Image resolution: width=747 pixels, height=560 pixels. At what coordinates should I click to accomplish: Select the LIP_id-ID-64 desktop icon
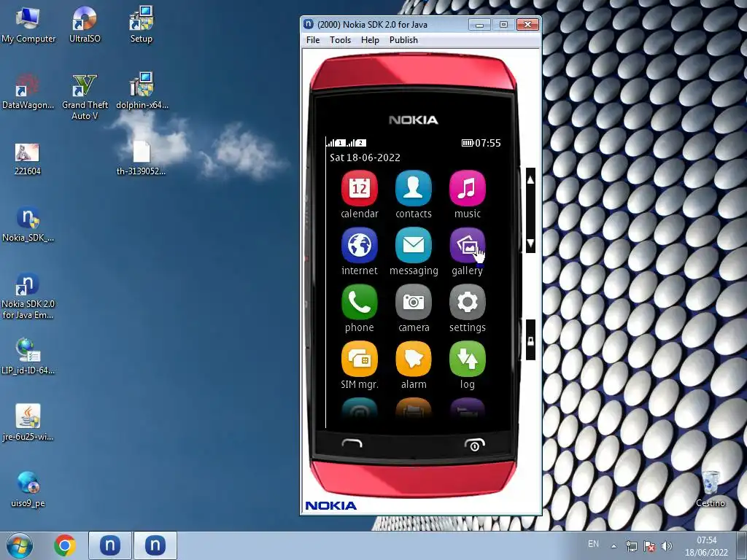pos(28,357)
